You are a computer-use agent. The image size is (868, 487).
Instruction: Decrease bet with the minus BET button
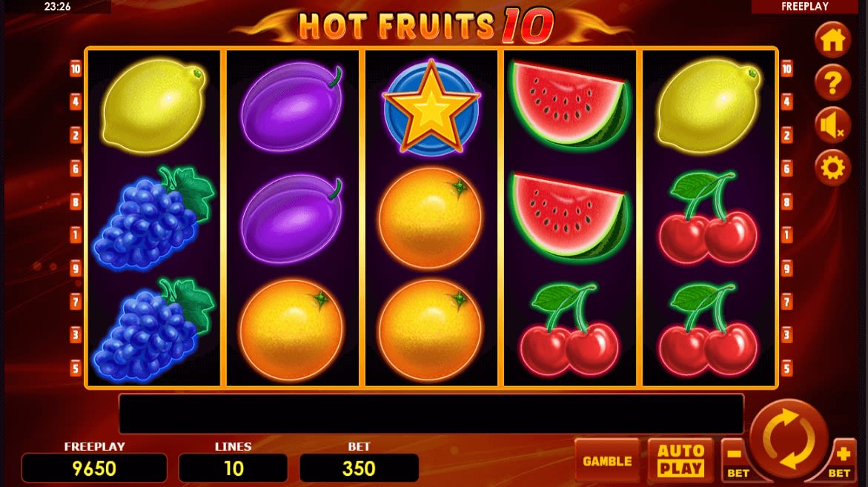736,460
